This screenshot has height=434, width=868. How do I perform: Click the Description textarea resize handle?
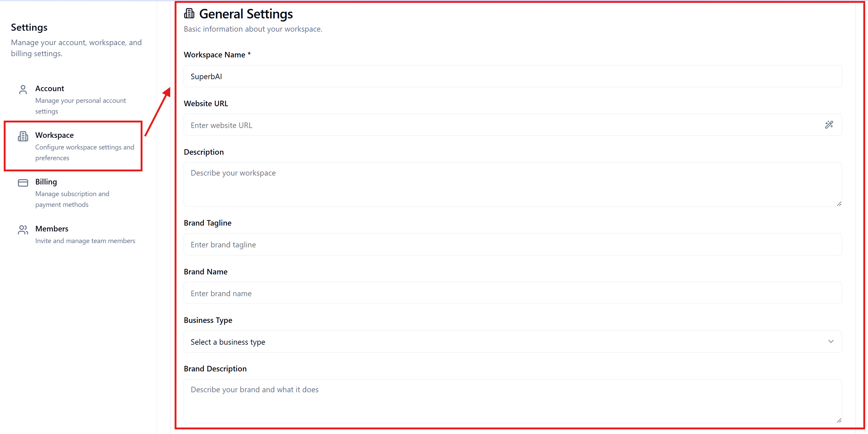coord(839,204)
